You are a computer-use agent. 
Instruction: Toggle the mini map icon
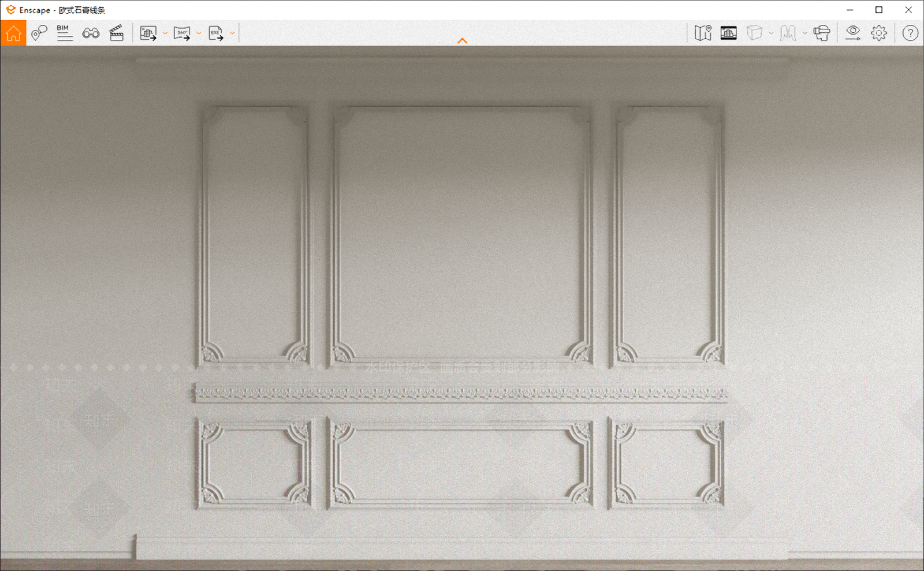click(703, 33)
